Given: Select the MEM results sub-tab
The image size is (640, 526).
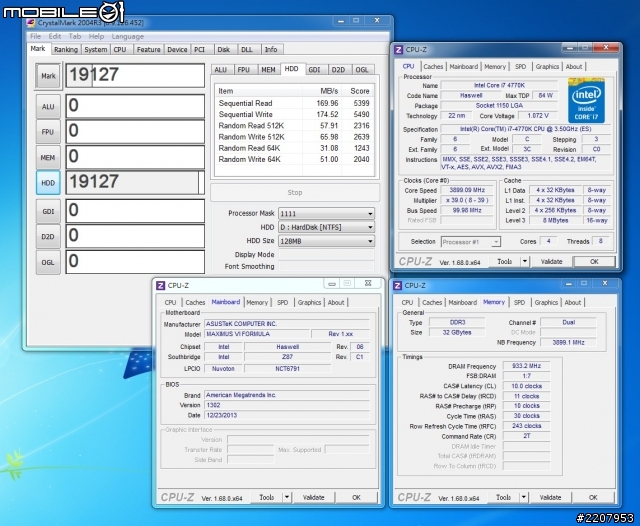Looking at the screenshot, I should tap(268, 70).
